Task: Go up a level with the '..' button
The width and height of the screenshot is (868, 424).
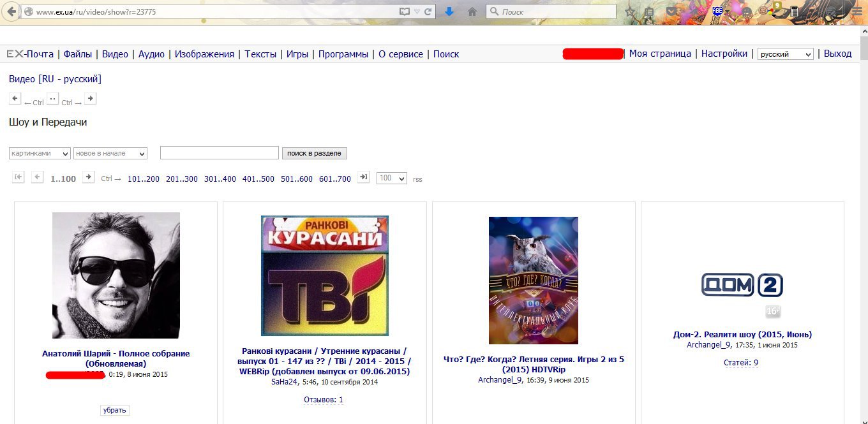Action: [52, 99]
